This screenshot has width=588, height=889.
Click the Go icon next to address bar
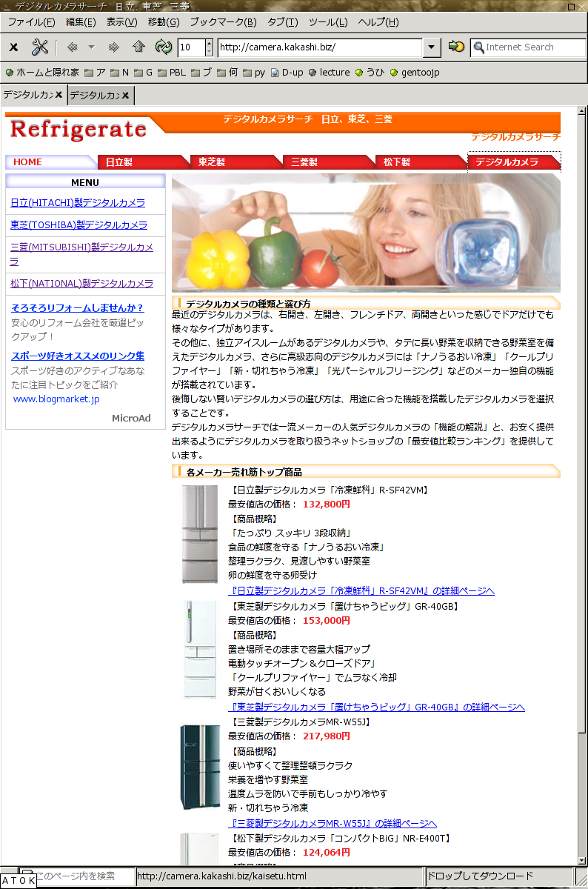coord(456,47)
